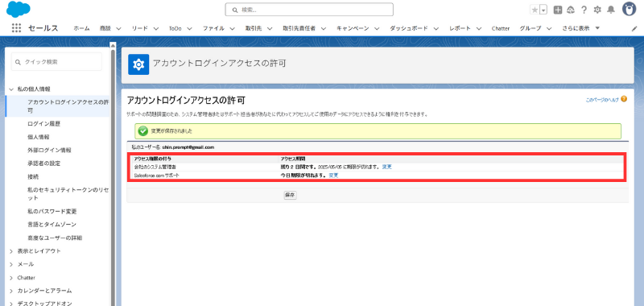This screenshot has width=644, height=306.
Task: Go to the ホーム tab
Action: point(81,28)
